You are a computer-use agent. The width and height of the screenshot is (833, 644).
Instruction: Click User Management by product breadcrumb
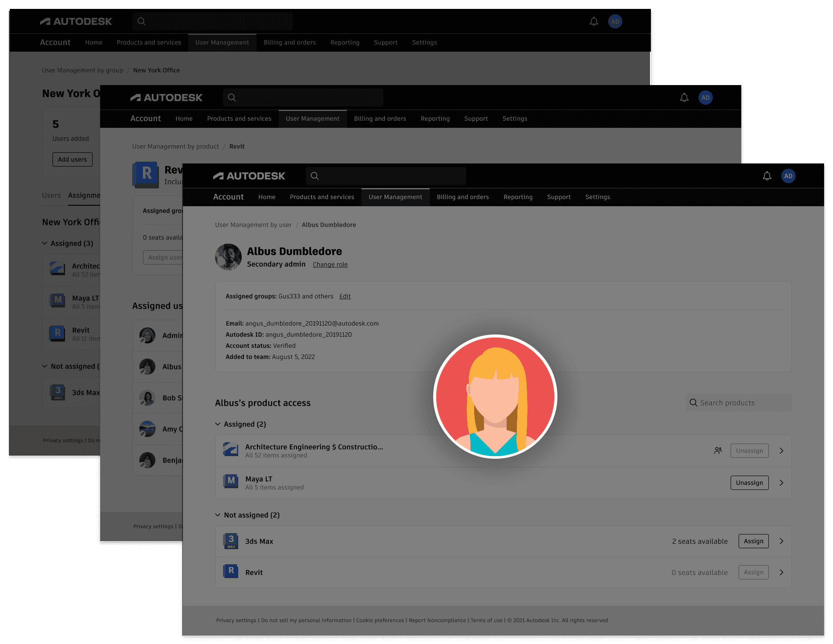click(x=175, y=147)
